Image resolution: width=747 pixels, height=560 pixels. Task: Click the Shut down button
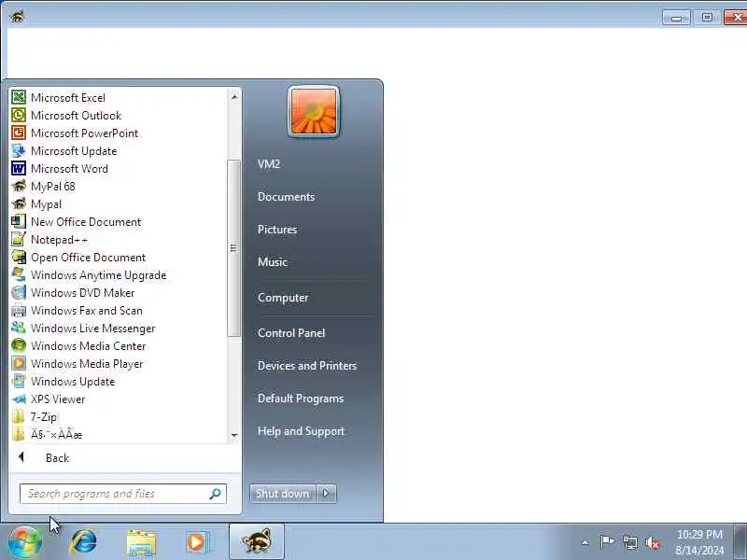[x=283, y=494]
